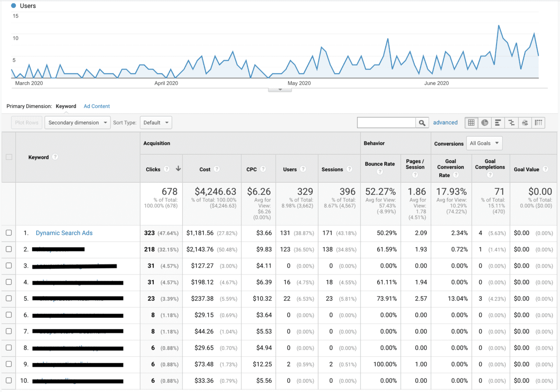The width and height of the screenshot is (560, 392).
Task: Click the Bounce Rate help question mark
Action: (380, 170)
